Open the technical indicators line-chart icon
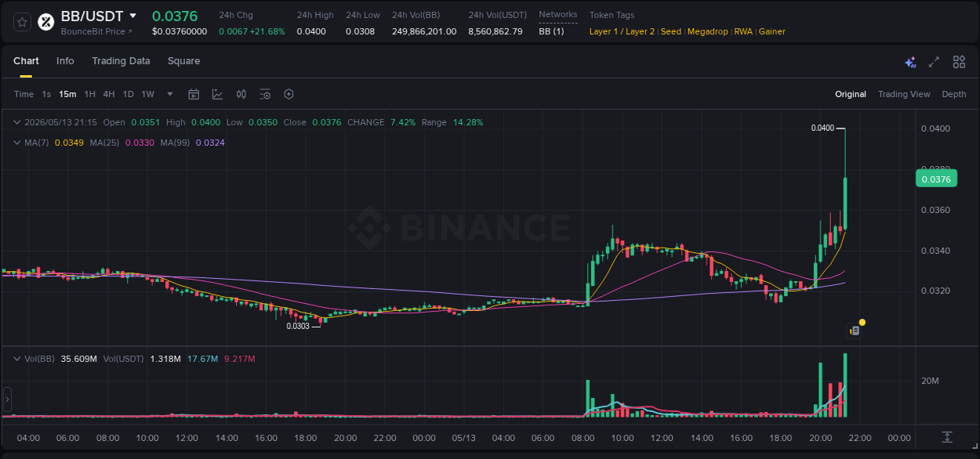Screen dimensions: 980x459 point(217,94)
